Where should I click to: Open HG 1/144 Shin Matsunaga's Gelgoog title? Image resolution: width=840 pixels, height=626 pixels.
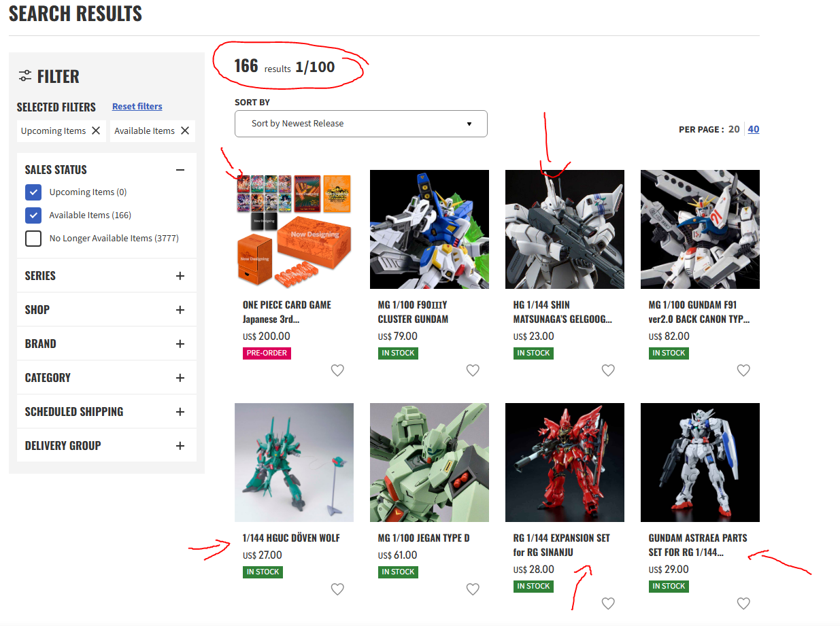coord(563,312)
